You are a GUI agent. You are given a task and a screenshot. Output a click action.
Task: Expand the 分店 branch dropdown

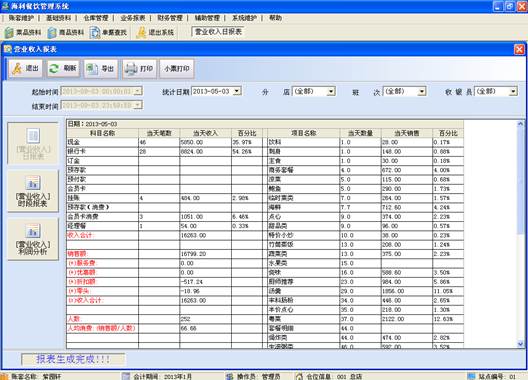[331, 92]
